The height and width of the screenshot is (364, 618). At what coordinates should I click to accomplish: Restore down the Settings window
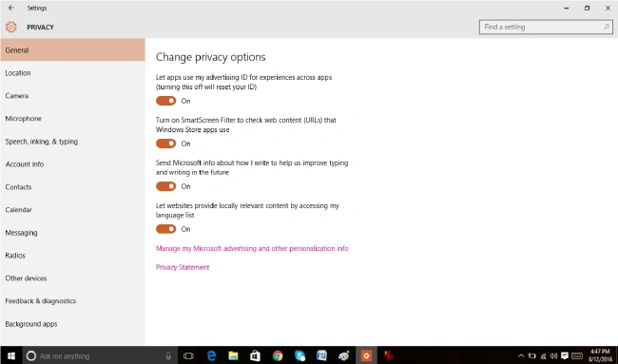point(587,8)
